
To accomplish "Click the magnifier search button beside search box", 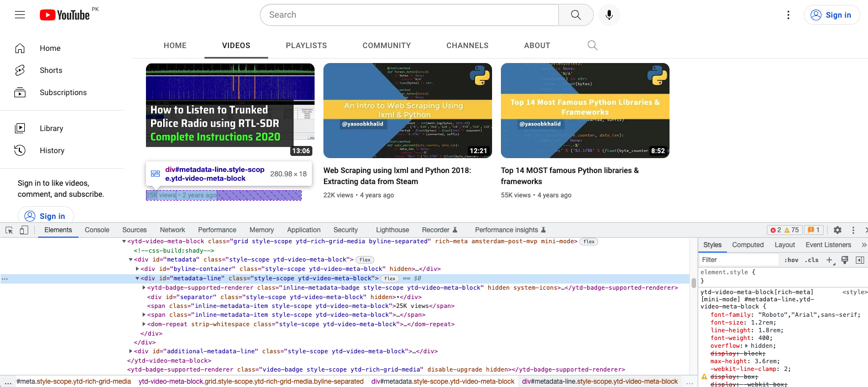I will [x=576, y=15].
